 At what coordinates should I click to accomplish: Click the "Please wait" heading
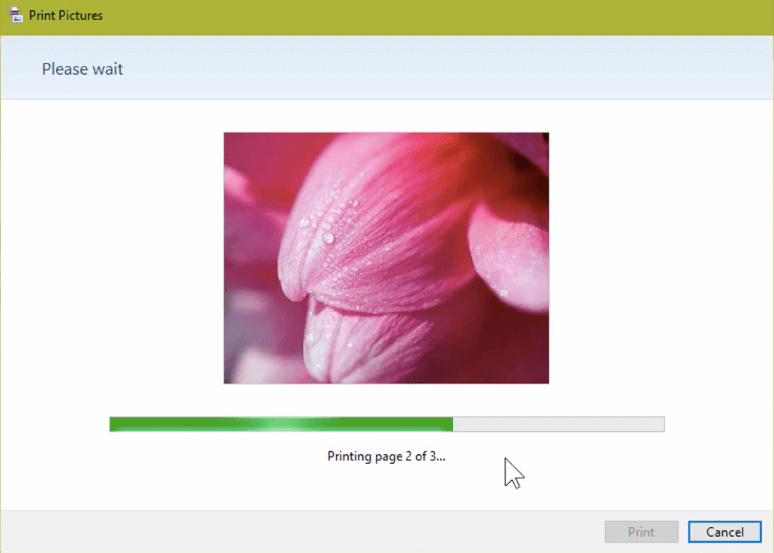[82, 69]
